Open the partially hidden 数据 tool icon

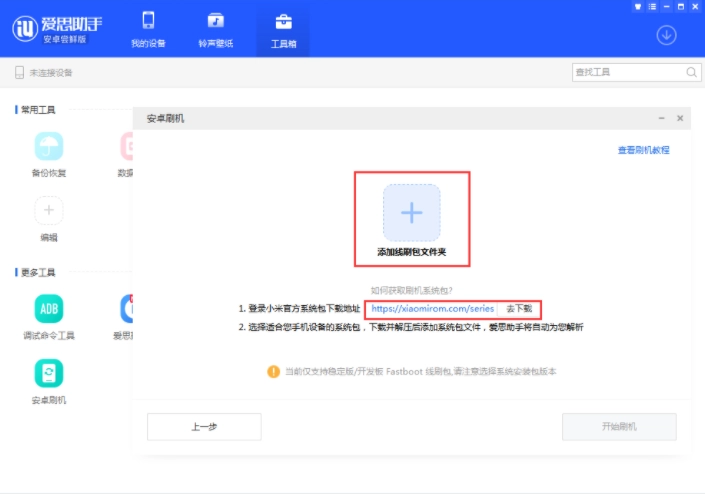[127, 147]
